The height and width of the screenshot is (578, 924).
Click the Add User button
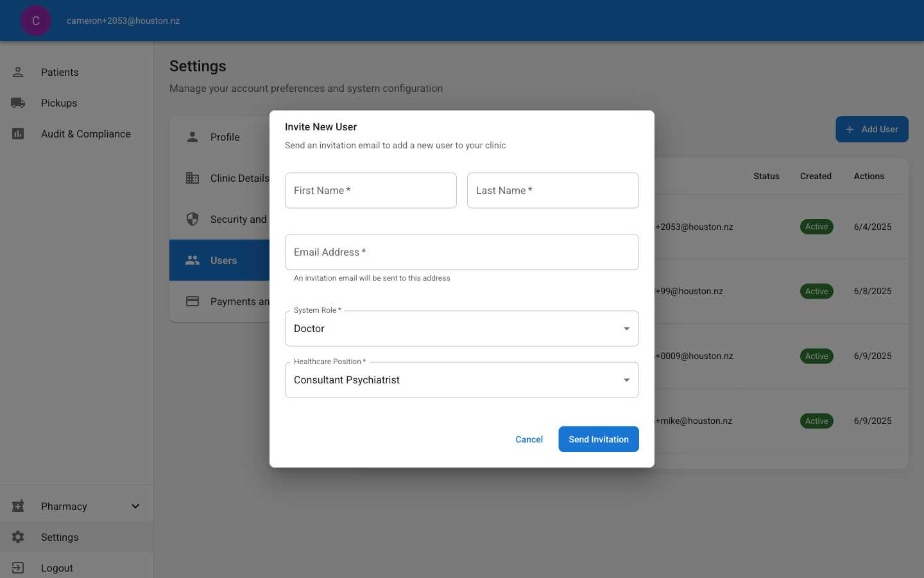(x=872, y=129)
